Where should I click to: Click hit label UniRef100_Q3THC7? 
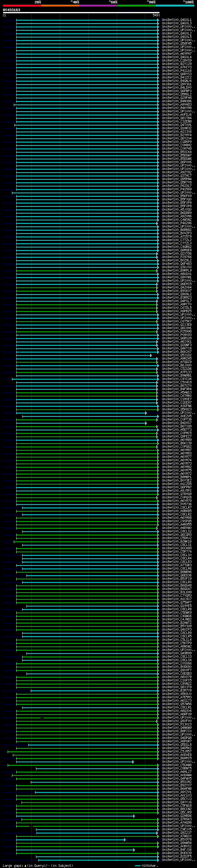pos(176,176)
